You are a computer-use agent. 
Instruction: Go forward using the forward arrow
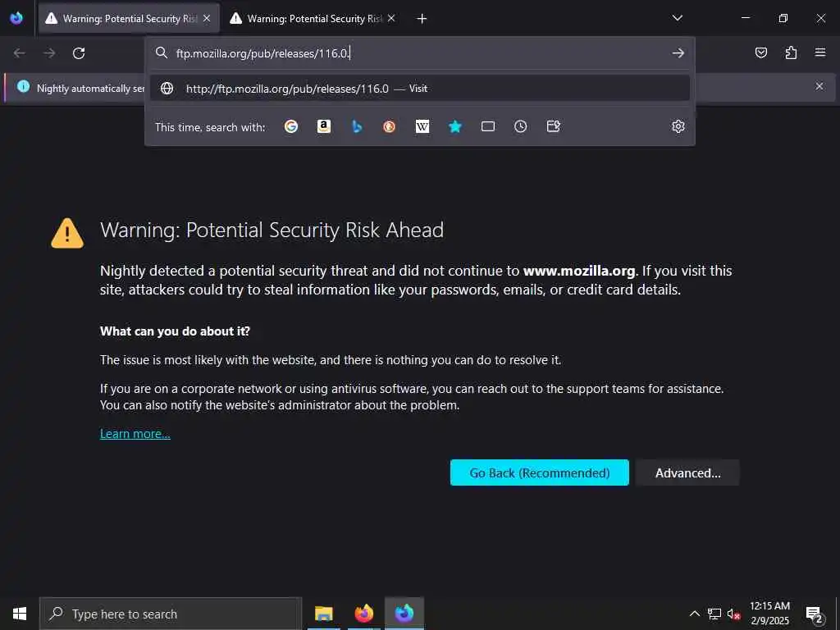[49, 53]
